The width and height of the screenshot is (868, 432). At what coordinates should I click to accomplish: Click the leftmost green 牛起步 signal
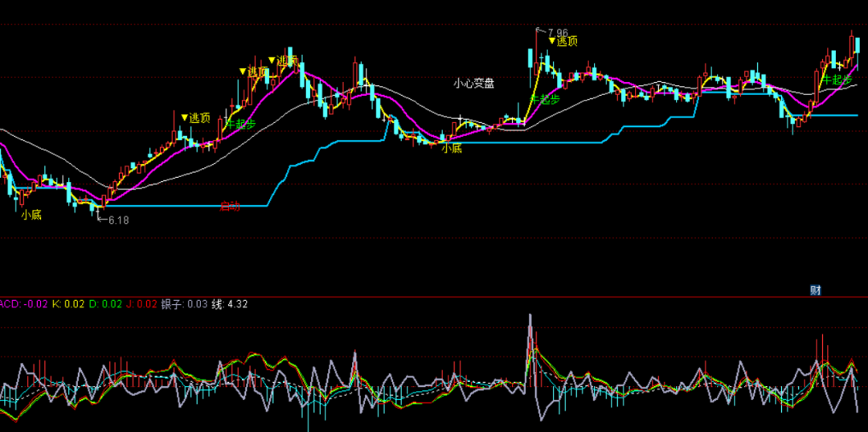240,124
